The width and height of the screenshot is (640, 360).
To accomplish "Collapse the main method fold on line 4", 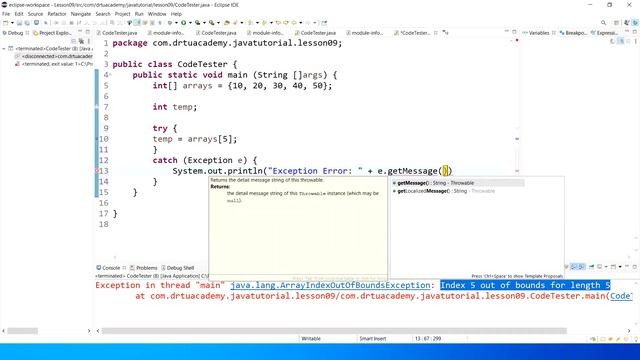I will point(110,75).
